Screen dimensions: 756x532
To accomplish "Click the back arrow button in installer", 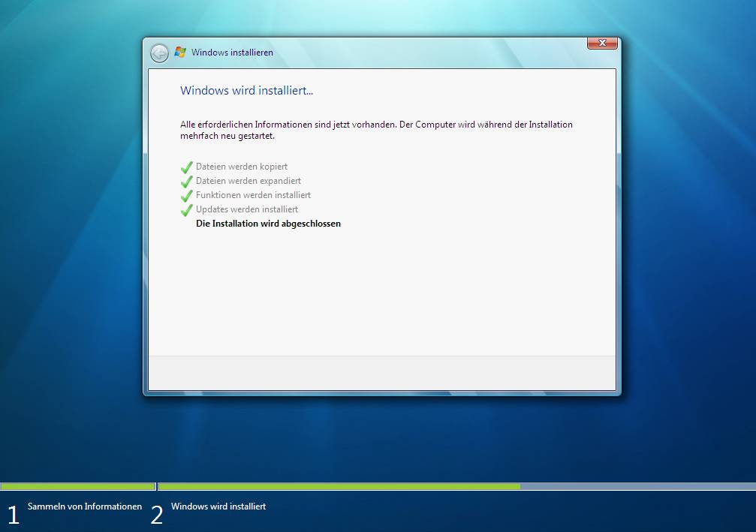I will click(x=159, y=53).
